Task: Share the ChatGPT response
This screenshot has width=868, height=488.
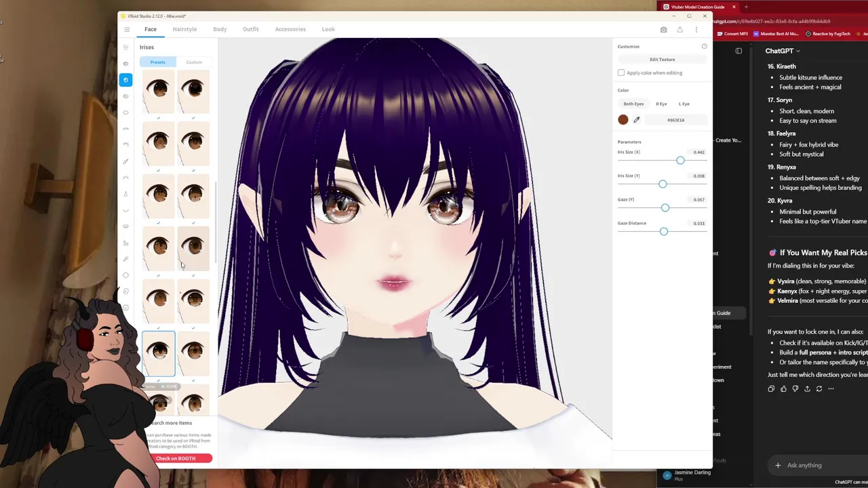Action: pos(807,389)
